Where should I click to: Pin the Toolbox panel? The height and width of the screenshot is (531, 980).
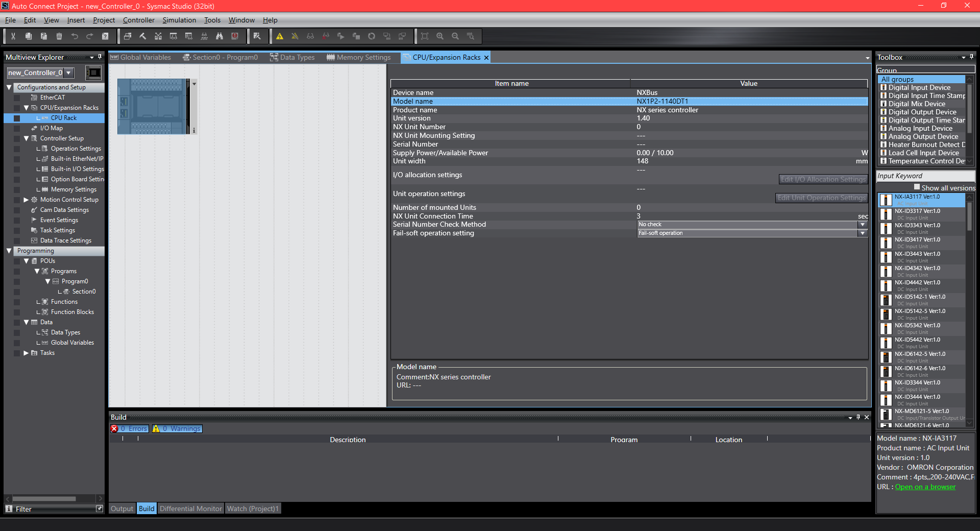pyautogui.click(x=971, y=57)
